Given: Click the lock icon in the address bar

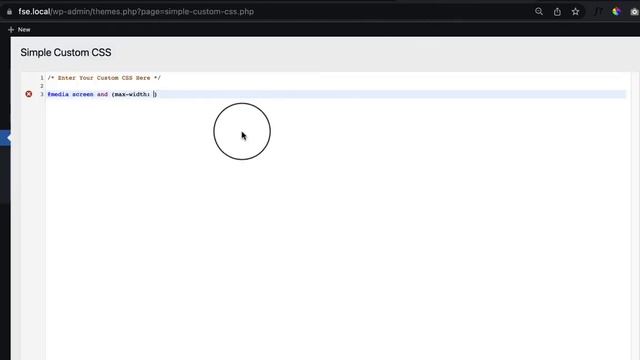Looking at the screenshot, I should point(9,12).
